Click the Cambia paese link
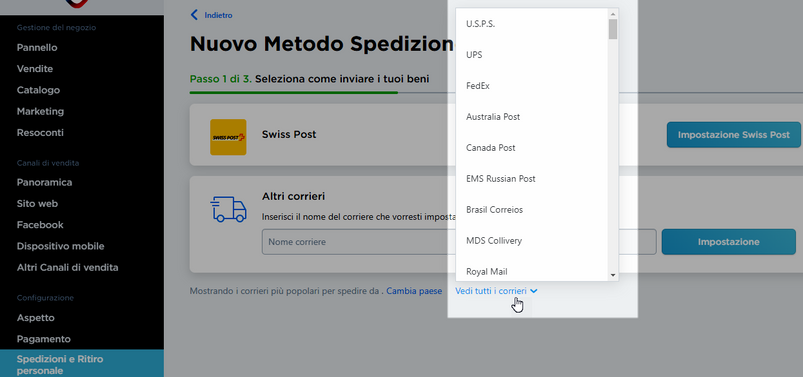This screenshot has width=803, height=377. point(414,291)
